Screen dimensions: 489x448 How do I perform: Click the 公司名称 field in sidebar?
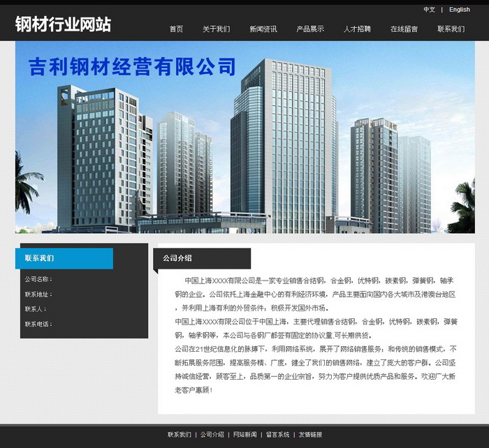click(38, 279)
